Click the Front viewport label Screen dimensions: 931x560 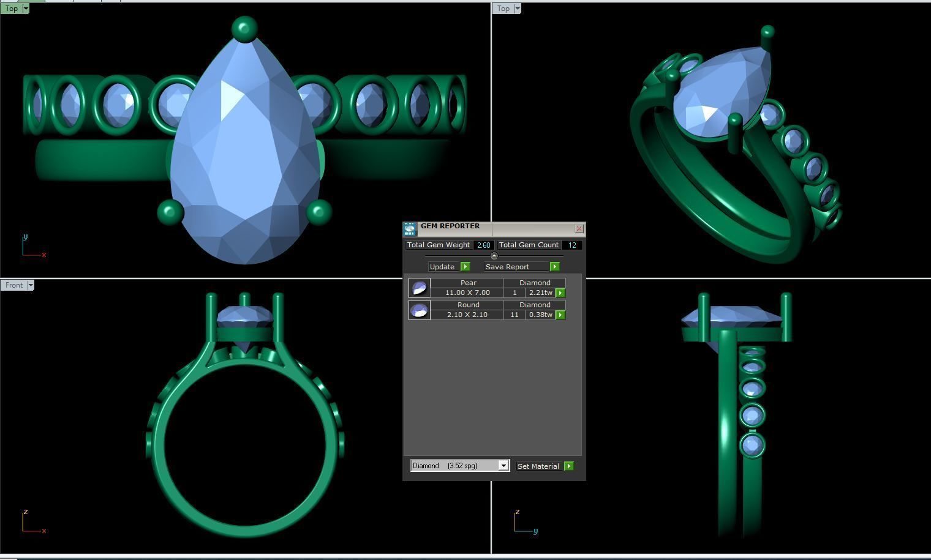pos(14,285)
